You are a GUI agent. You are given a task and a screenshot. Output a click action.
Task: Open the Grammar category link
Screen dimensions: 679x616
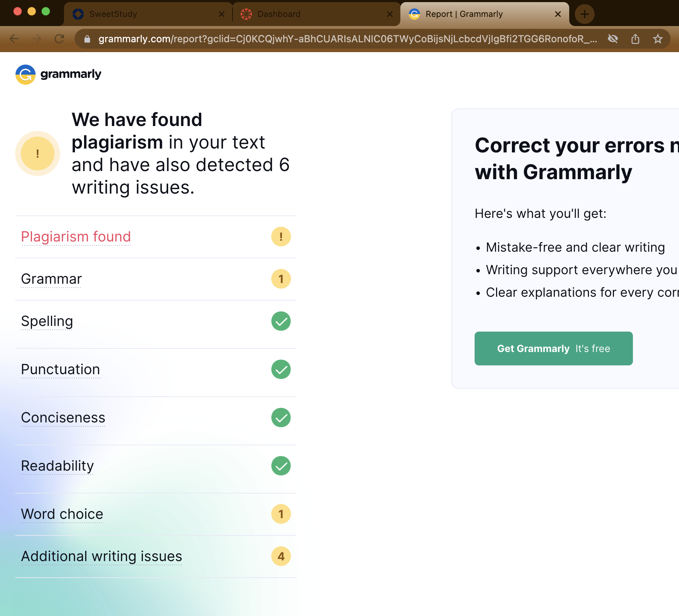[x=51, y=279]
